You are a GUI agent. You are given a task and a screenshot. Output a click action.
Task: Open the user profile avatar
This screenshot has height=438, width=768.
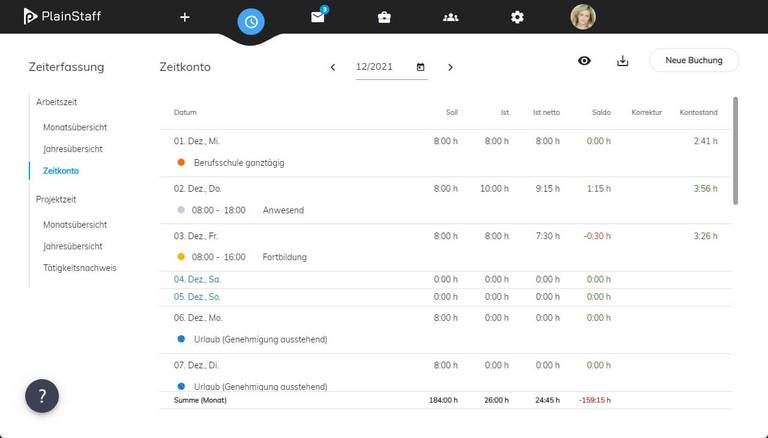[x=583, y=17]
